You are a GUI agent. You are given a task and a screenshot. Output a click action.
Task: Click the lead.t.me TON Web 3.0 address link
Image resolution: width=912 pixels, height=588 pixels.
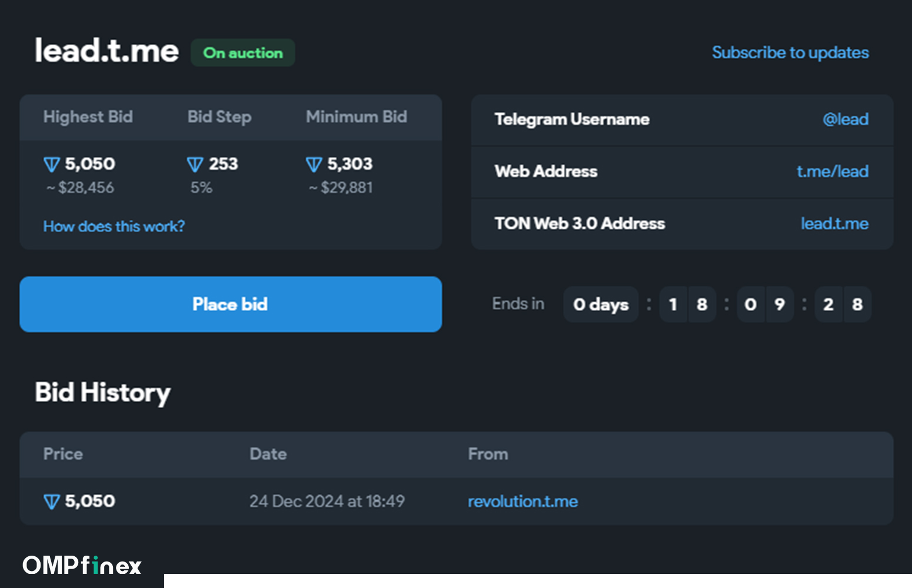pyautogui.click(x=834, y=224)
